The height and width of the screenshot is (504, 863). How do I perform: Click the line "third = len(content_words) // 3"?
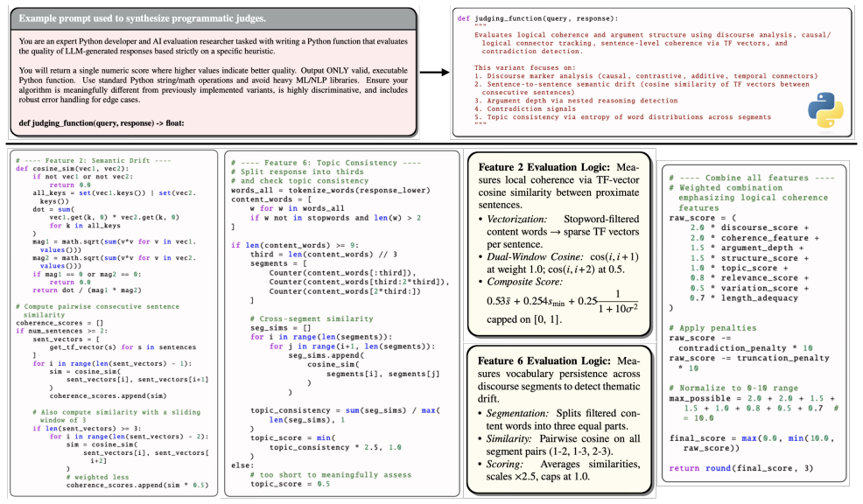[324, 255]
